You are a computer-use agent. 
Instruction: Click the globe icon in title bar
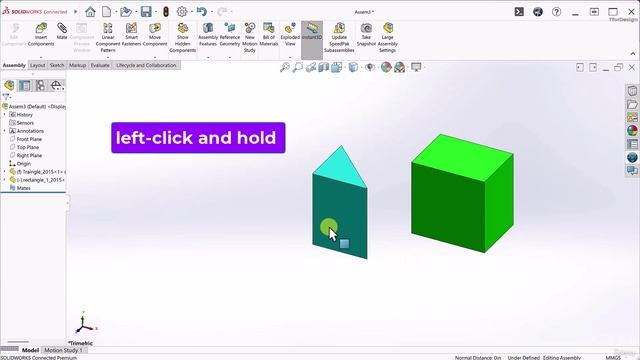click(538, 12)
